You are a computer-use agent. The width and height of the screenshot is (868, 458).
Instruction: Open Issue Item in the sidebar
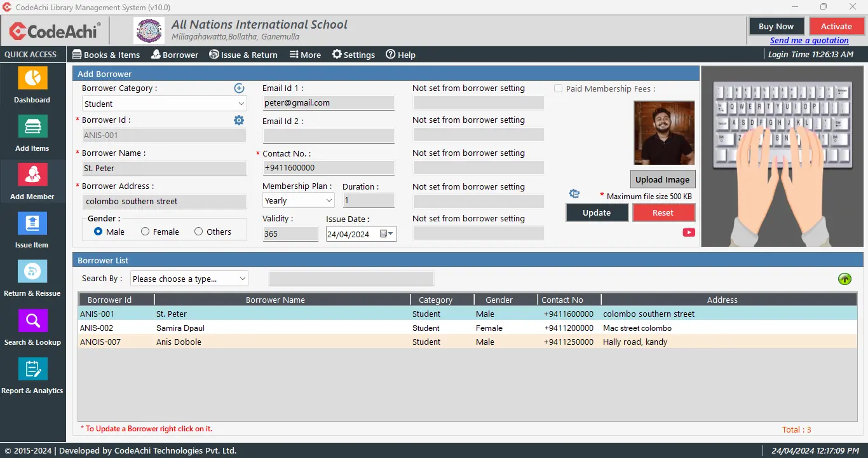[x=32, y=223]
